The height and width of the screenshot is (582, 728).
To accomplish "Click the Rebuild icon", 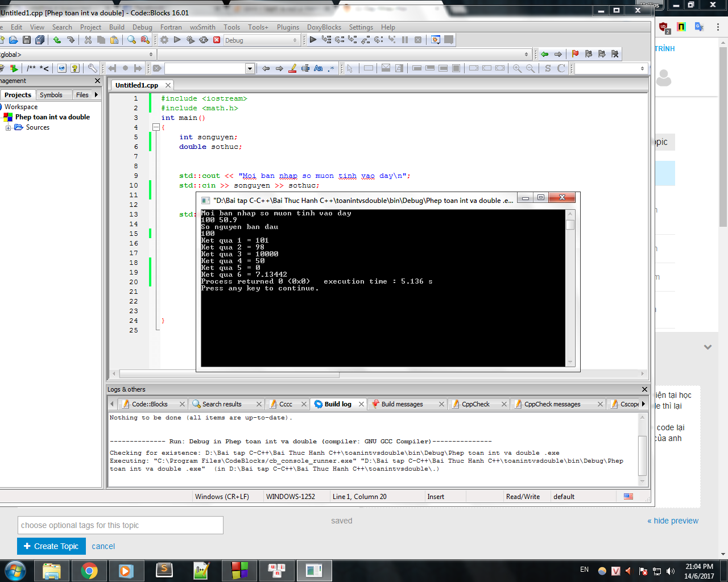I will [x=204, y=40].
